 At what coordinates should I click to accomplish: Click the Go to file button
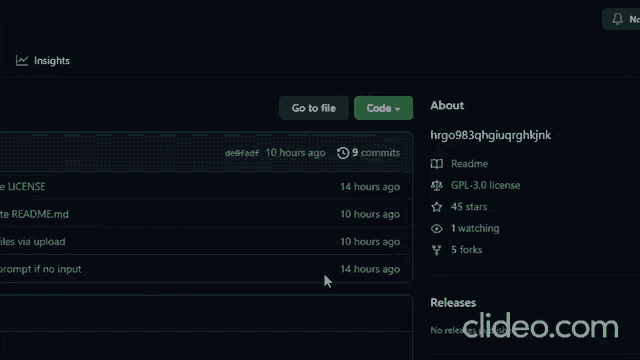[x=314, y=108]
